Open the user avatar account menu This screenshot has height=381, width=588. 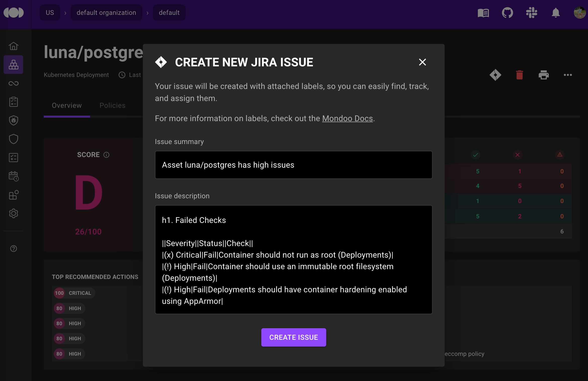tap(580, 13)
